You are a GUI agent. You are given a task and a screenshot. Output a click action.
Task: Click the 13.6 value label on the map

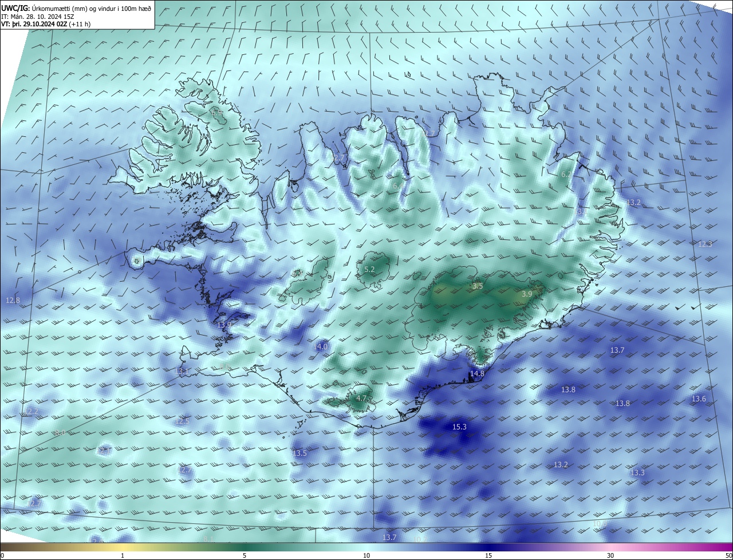point(699,399)
